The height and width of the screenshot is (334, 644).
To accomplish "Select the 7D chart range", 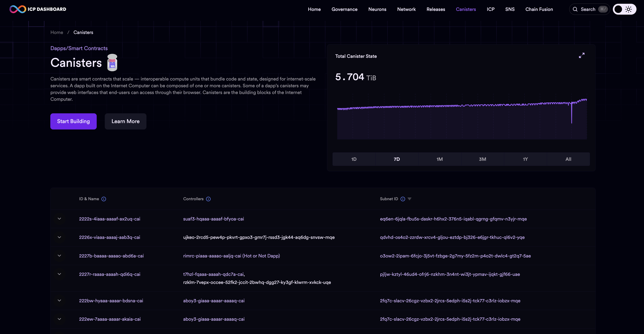I will pyautogui.click(x=397, y=159).
